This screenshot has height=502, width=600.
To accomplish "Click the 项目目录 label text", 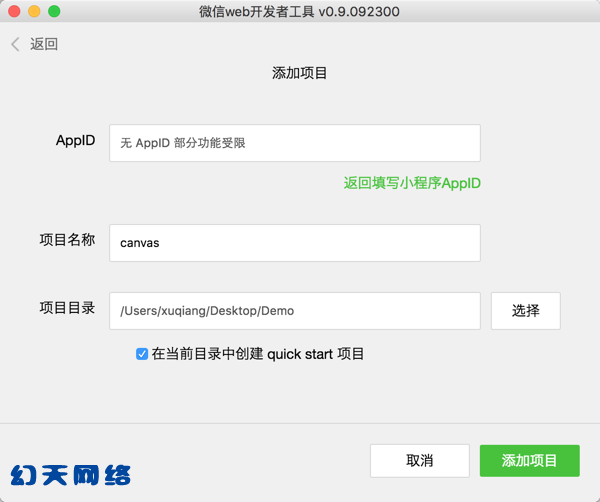I will click(67, 308).
